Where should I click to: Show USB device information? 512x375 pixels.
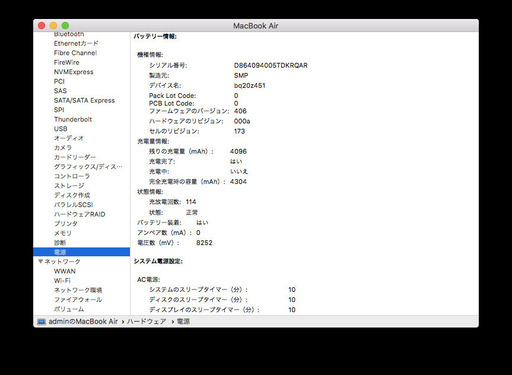click(61, 129)
